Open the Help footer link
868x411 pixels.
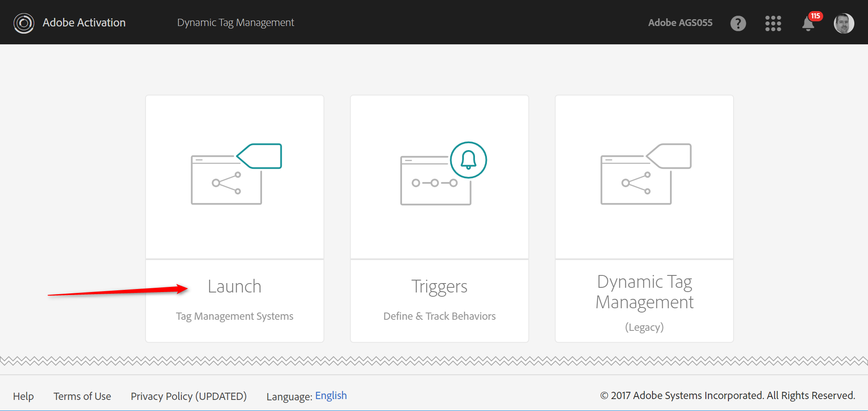[x=23, y=396]
